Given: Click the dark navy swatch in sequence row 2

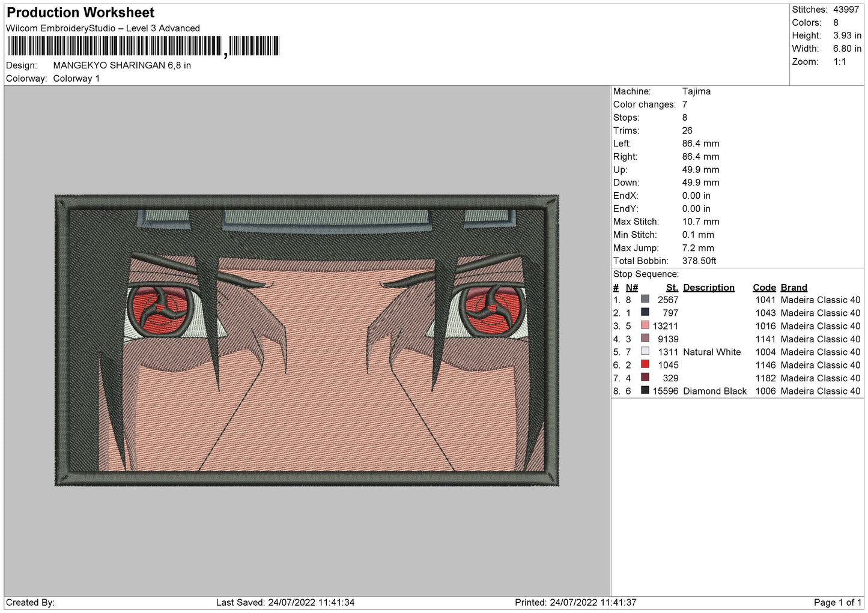Looking at the screenshot, I should tap(645, 312).
